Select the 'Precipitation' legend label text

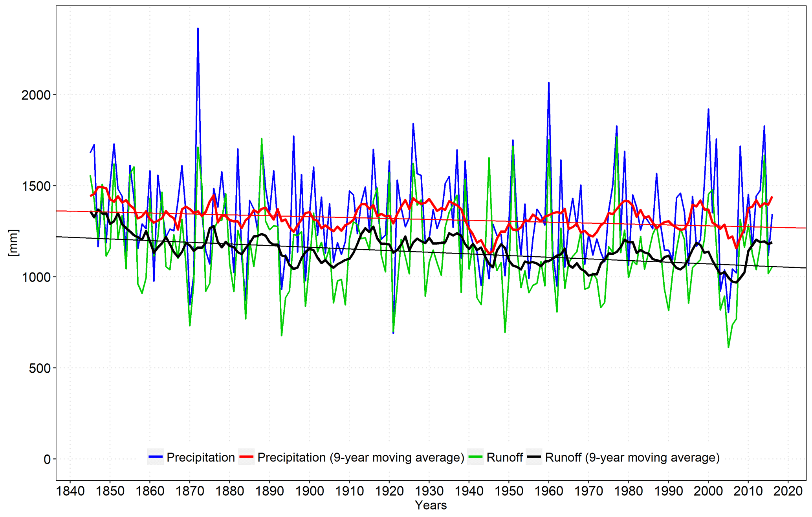click(x=200, y=457)
